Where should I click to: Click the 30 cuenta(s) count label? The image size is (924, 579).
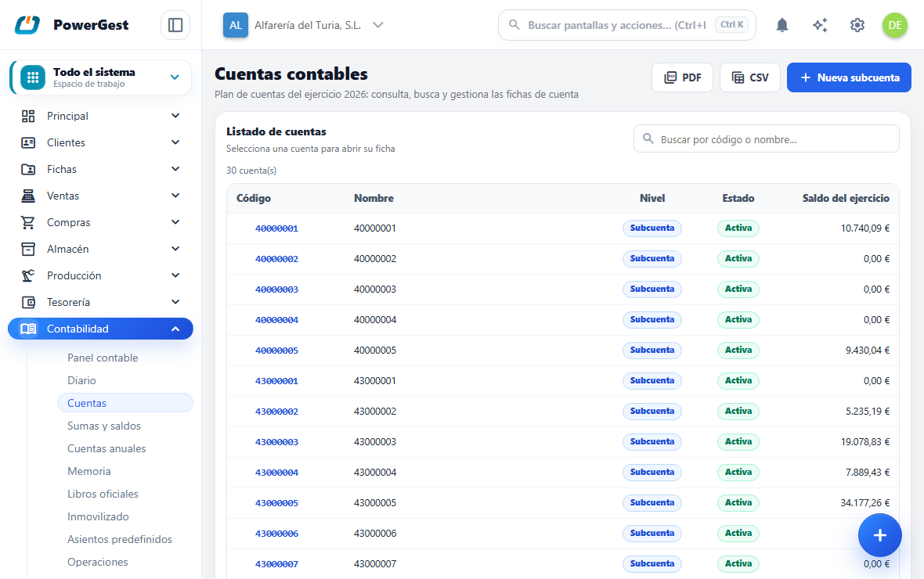click(x=251, y=171)
